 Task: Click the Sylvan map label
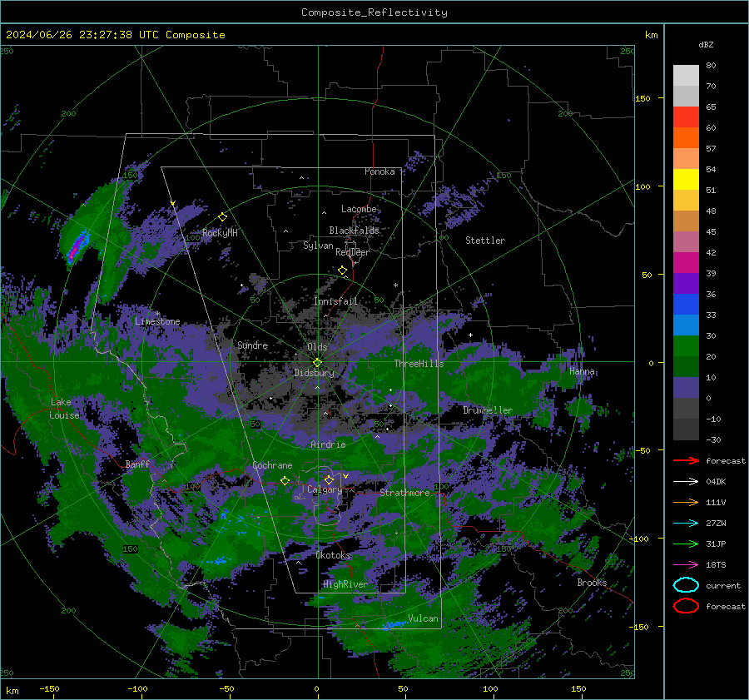pos(318,246)
